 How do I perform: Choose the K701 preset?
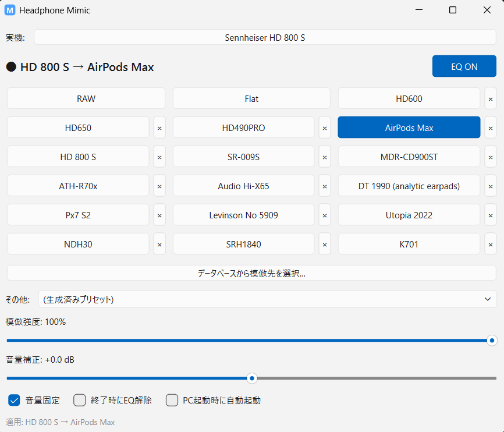pyautogui.click(x=409, y=244)
